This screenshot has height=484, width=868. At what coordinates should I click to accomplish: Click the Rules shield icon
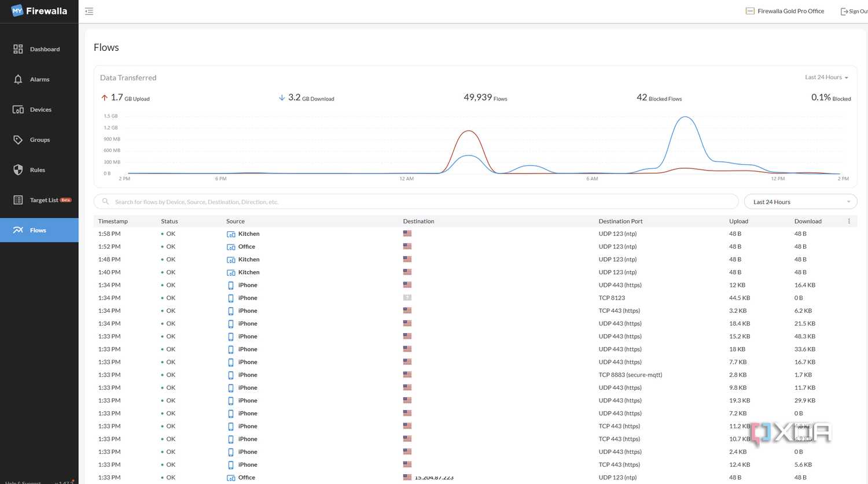click(18, 170)
